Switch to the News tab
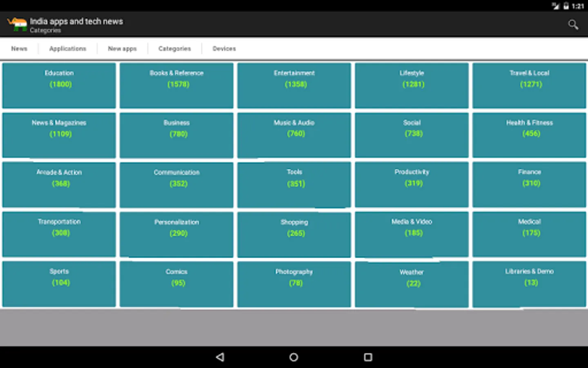The width and height of the screenshot is (588, 368). [x=19, y=49]
